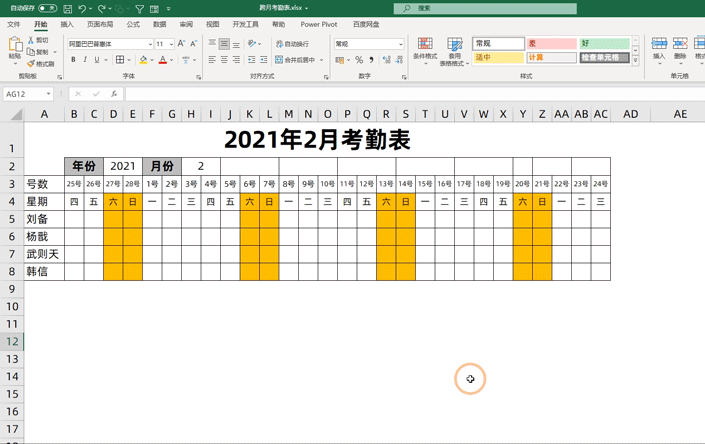
Task: Toggle Wrap Text (自动换行)
Action: click(292, 44)
